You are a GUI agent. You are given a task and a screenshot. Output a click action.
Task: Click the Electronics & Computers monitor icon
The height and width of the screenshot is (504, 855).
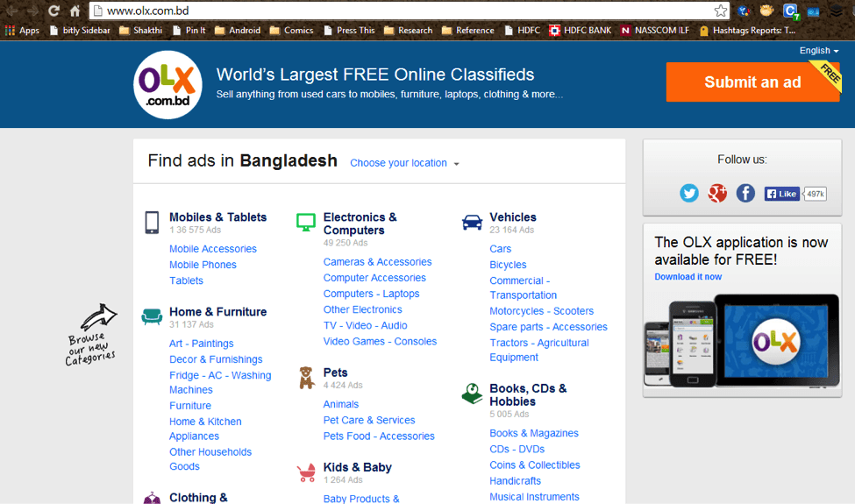(306, 223)
